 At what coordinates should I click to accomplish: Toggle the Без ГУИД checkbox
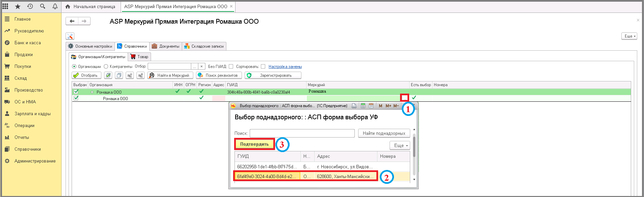[231, 67]
